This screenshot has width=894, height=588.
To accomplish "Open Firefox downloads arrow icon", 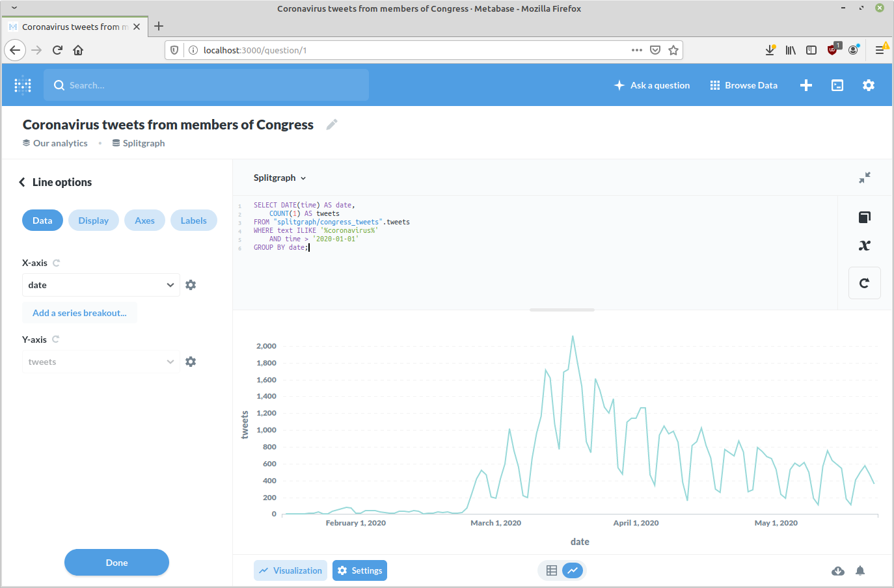I will pos(770,50).
